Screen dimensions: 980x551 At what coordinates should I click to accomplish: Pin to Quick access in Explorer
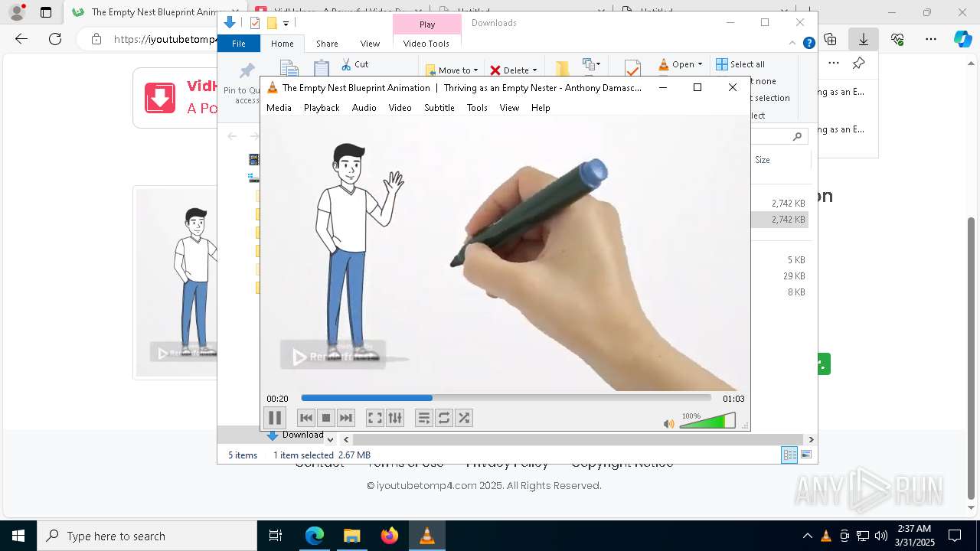[x=246, y=83]
